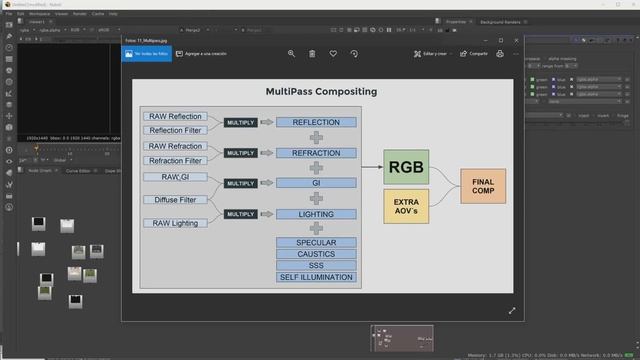Viewport: 640px width, 360px height.
Task: Click the Ver todas las fotos button
Action: point(147,53)
